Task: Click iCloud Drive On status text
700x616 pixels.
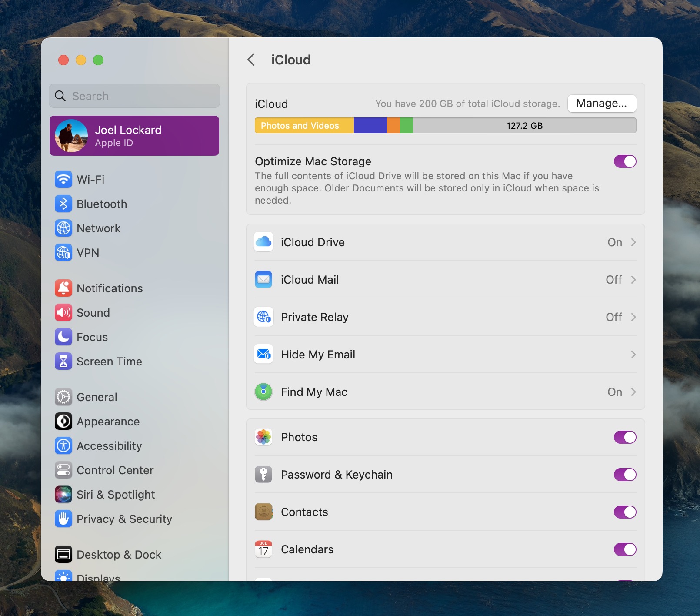Action: [x=615, y=242]
